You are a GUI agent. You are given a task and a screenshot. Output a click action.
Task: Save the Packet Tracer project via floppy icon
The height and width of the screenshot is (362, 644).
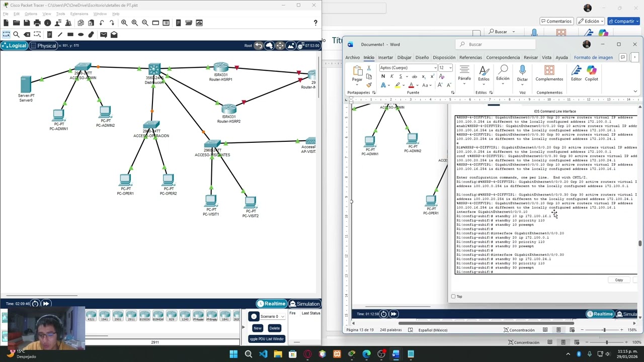tap(27, 23)
